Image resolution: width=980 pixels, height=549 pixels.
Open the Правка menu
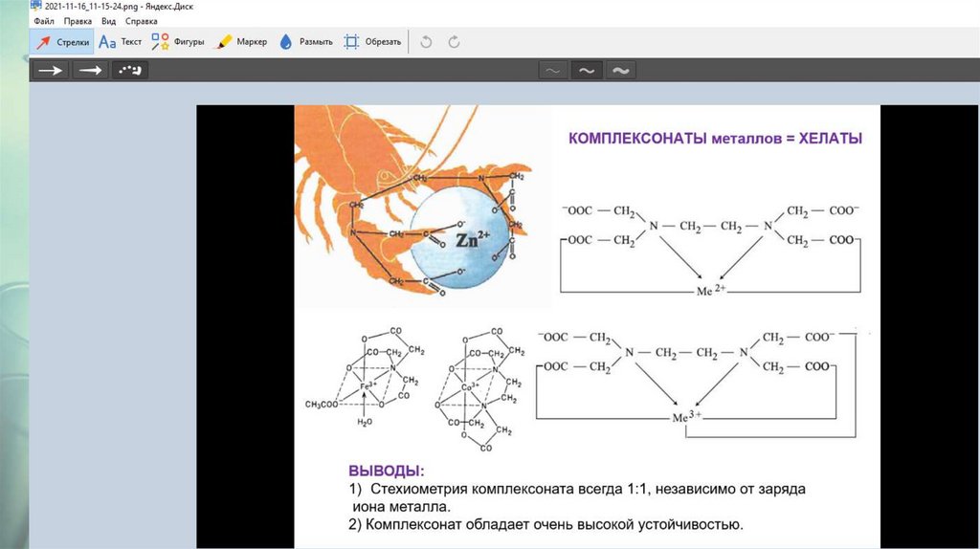[x=78, y=20]
